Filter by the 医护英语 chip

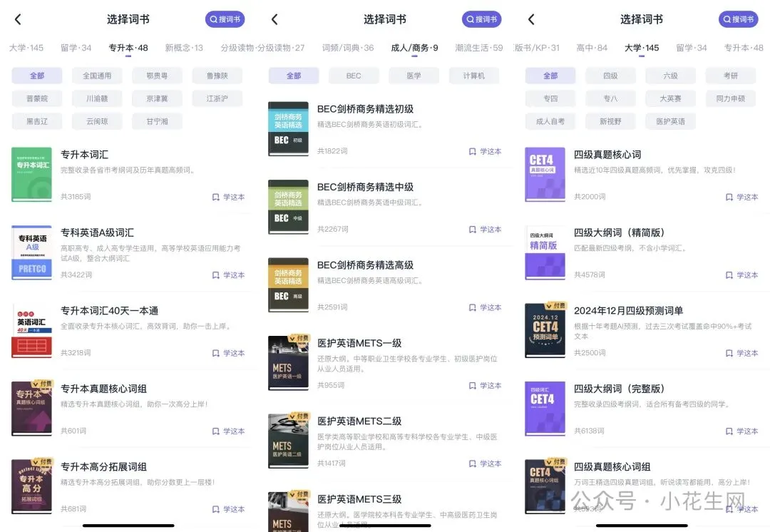[670, 121]
